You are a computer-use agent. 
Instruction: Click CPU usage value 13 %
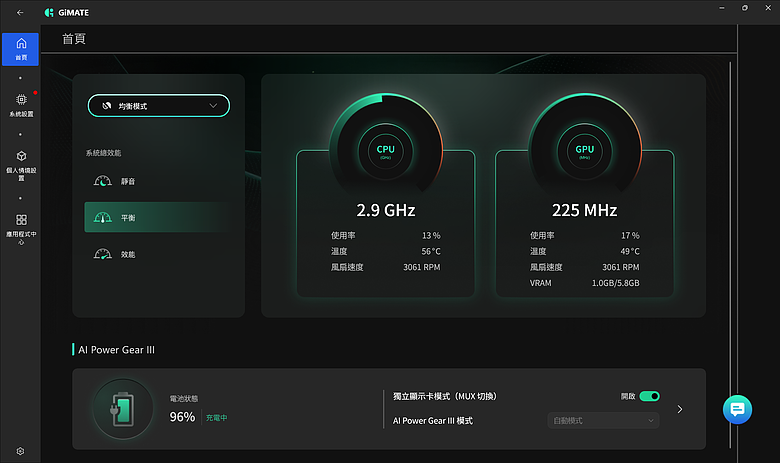pyautogui.click(x=431, y=235)
